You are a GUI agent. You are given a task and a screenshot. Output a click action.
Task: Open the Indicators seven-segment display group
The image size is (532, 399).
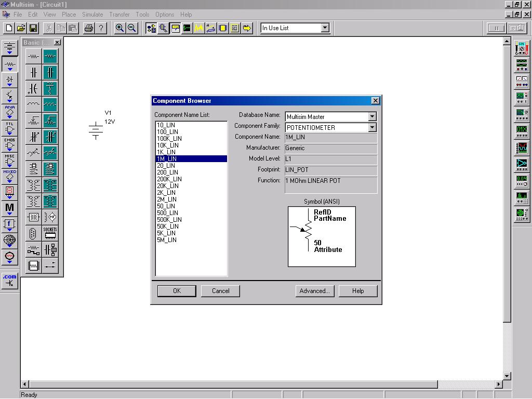pyautogui.click(x=9, y=192)
